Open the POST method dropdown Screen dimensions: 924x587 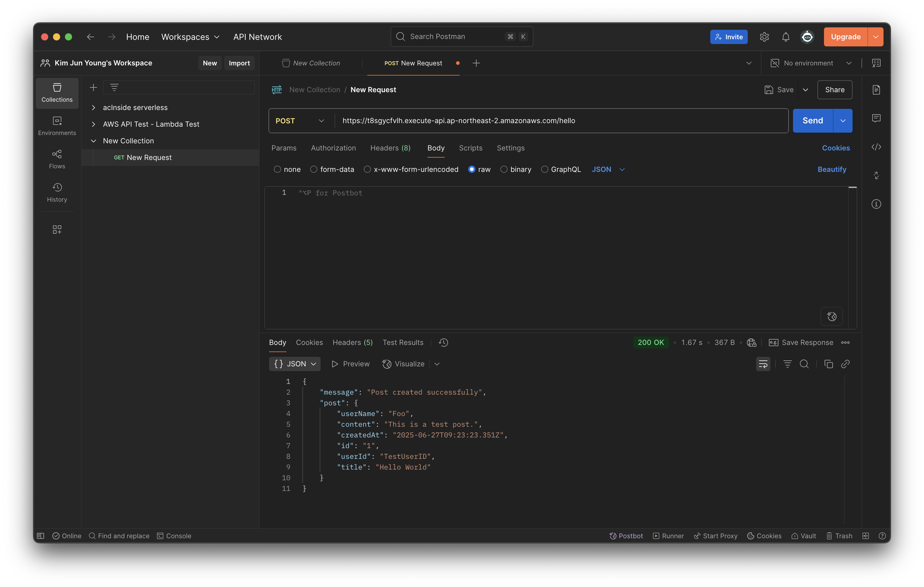[300, 121]
